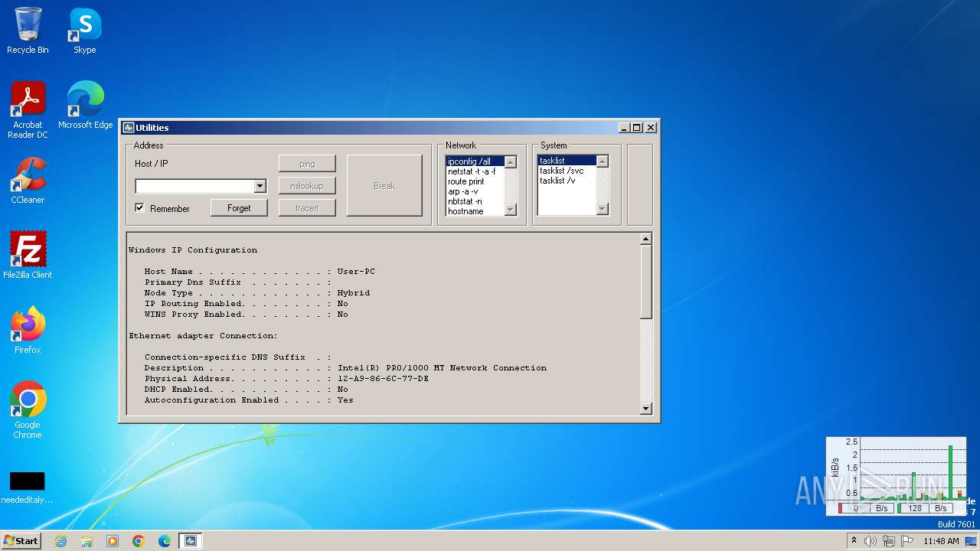Select tasklist /v command
The image size is (980, 551).
(x=567, y=181)
